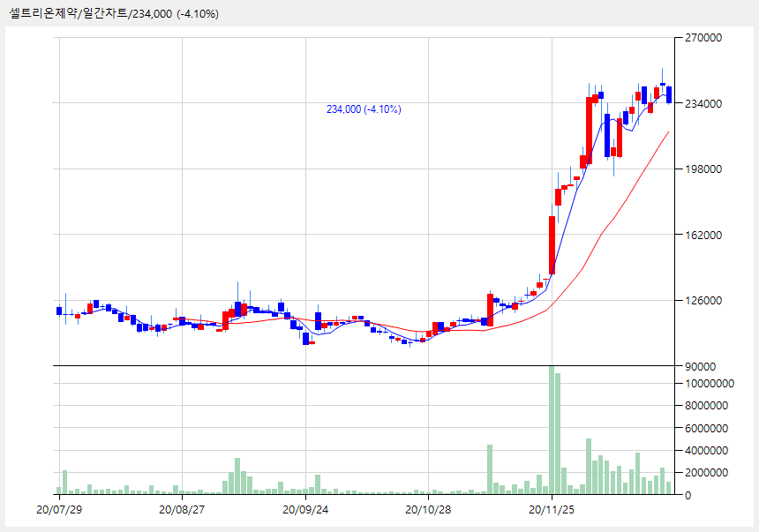Click the 20/08/27 date label

click(x=182, y=510)
